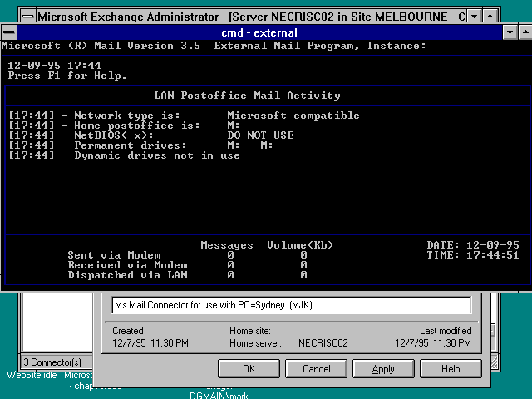Click the 'DGMAIN\mark' desktop label
Viewport: 532px width, 399px height.
pos(219,396)
